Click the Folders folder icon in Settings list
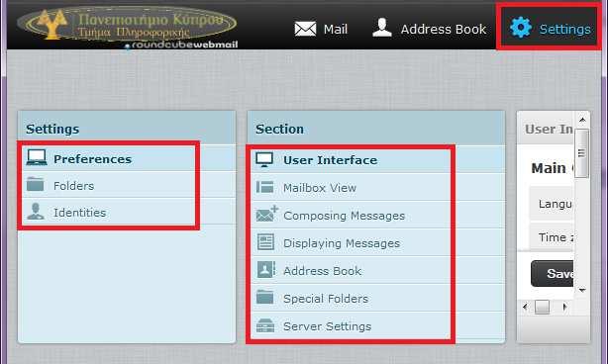The height and width of the screenshot is (364, 608). coord(36,184)
